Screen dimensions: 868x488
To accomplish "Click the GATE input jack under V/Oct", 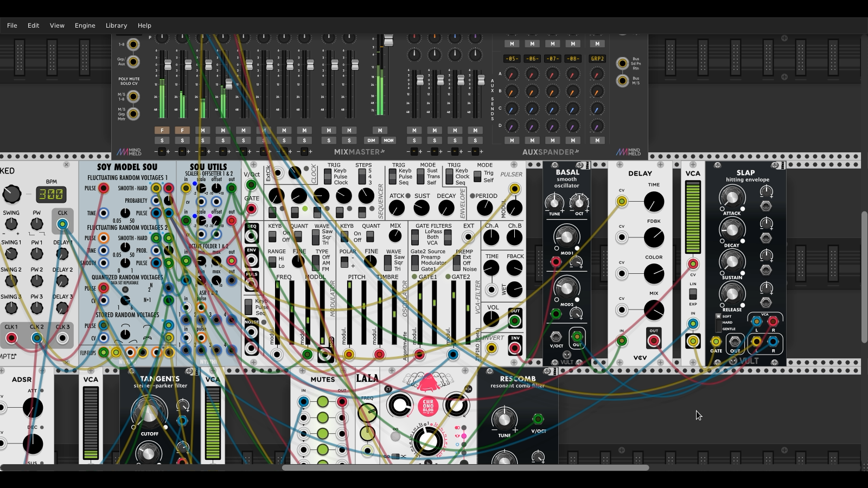I will pyautogui.click(x=251, y=209).
